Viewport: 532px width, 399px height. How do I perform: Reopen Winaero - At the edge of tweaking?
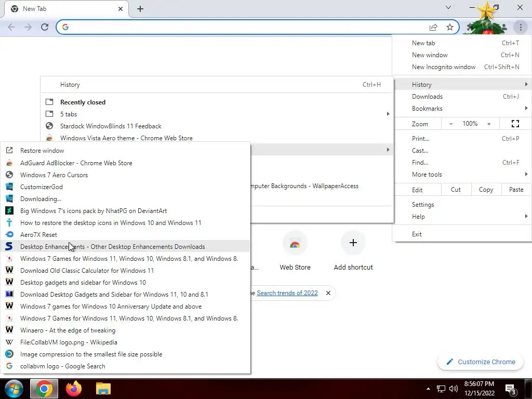125,330
